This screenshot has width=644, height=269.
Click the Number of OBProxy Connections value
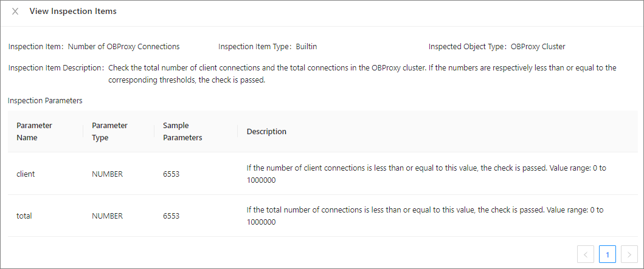click(x=123, y=46)
